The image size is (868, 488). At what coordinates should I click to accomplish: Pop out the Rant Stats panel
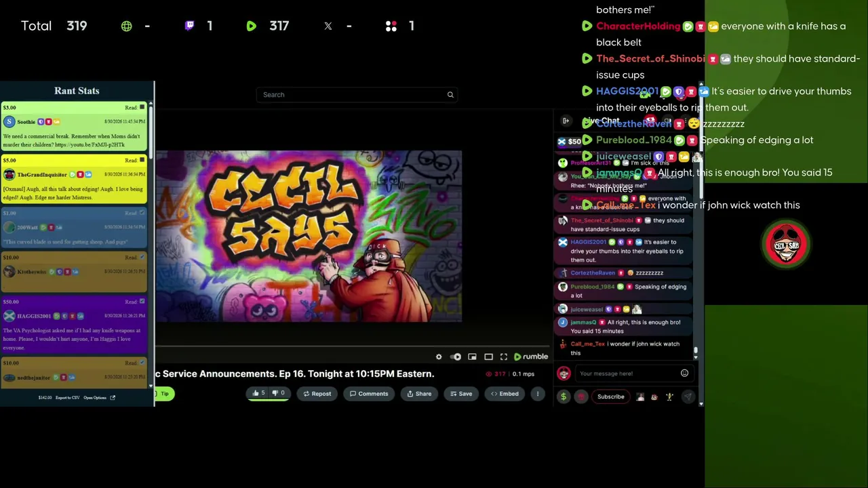[x=113, y=398]
